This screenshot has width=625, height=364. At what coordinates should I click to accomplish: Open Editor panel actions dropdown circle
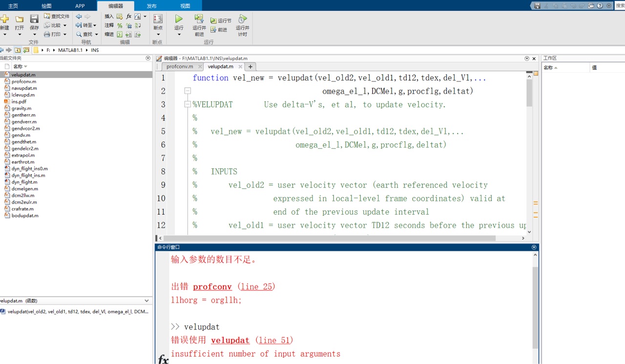[x=527, y=58]
